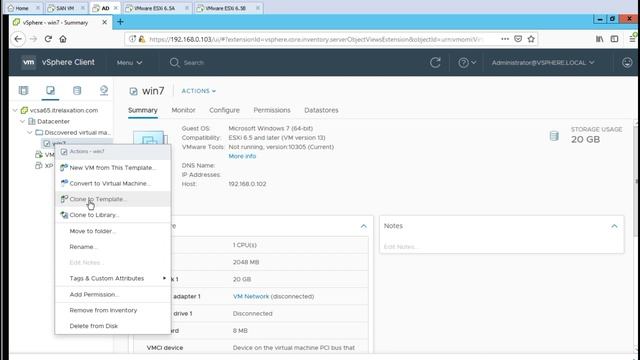
Task: Switch to the VMware ESXi 6.5B tab
Action: tap(228, 8)
